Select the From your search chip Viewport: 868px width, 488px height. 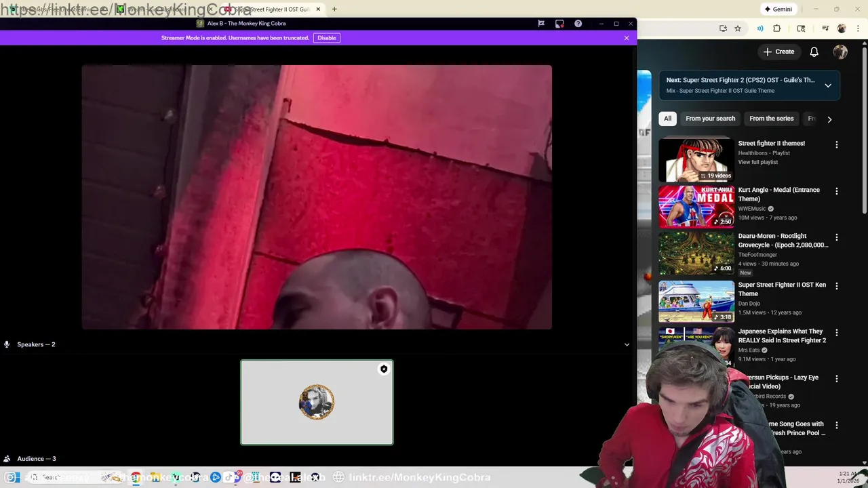point(710,119)
